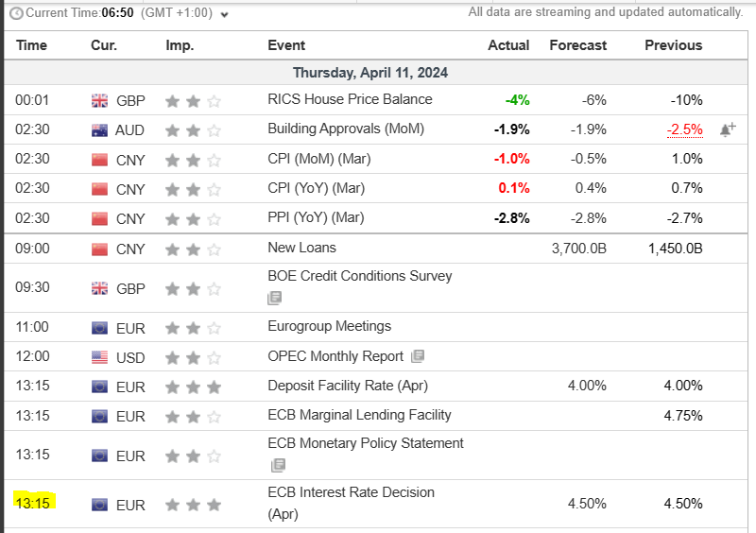
Task: Open the OPEC Monthly Report document icon
Action: (418, 356)
